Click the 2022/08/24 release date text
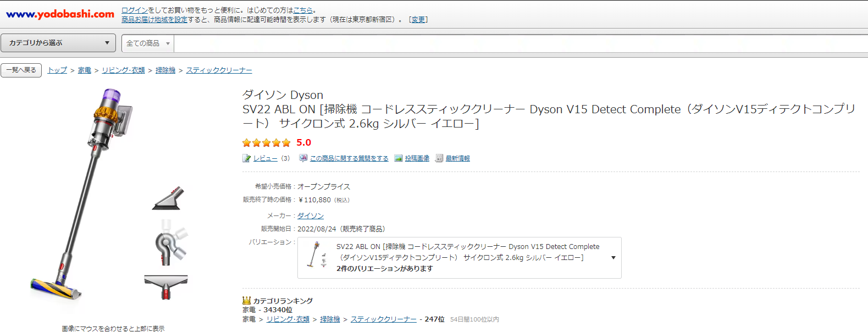Screen dimensions: 868x332 coord(317,229)
